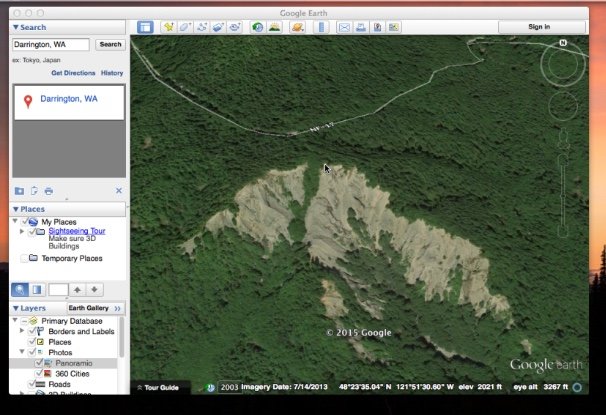Uncheck the 360 Cities layer checkbox
This screenshot has height=415, width=606.
coord(39,373)
